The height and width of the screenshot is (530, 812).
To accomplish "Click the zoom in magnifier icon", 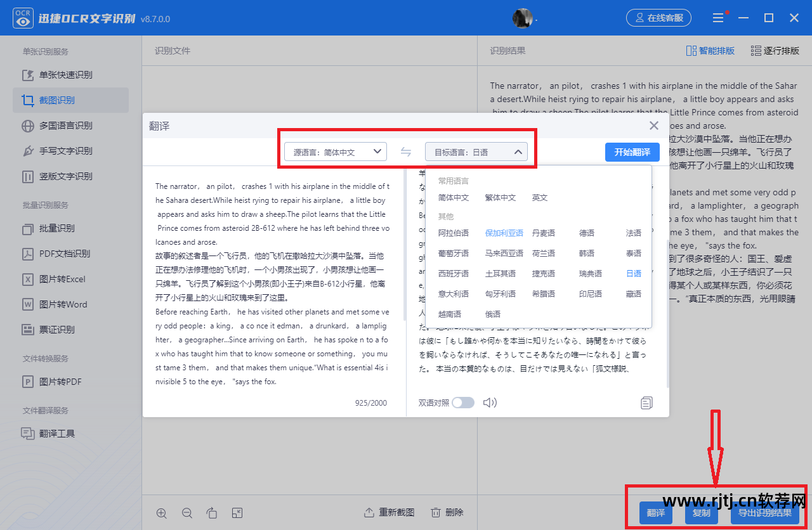I will pyautogui.click(x=162, y=513).
